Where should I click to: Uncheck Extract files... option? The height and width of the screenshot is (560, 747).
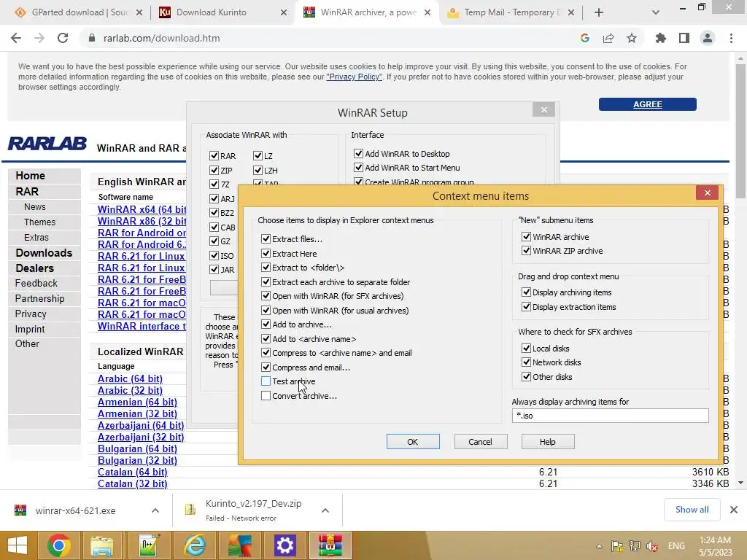pos(266,239)
